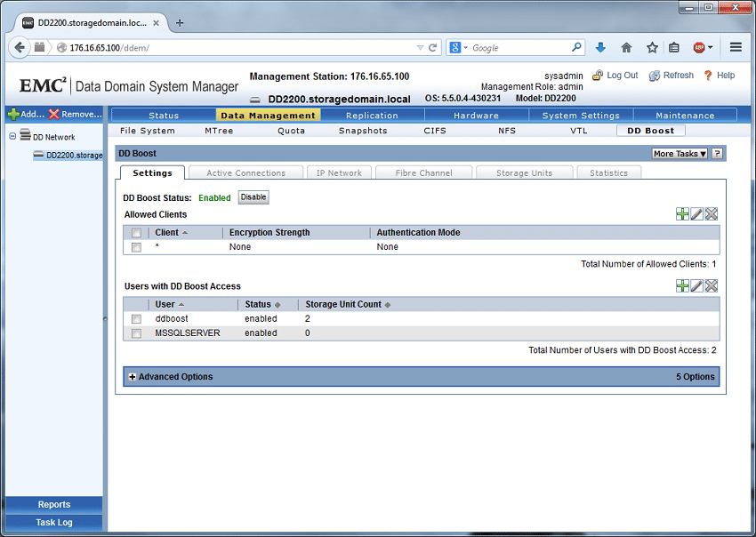Click the history button beside the back arrow
The height and width of the screenshot is (537, 756).
(x=39, y=47)
